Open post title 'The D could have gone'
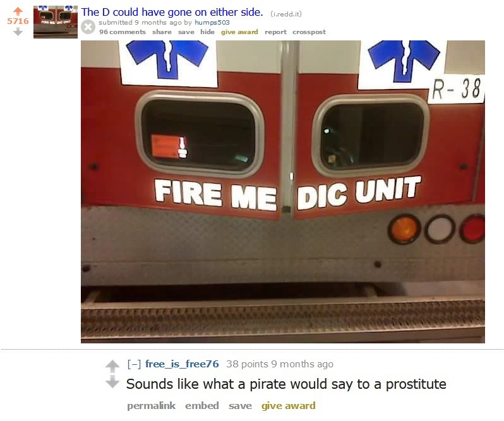 point(172,12)
